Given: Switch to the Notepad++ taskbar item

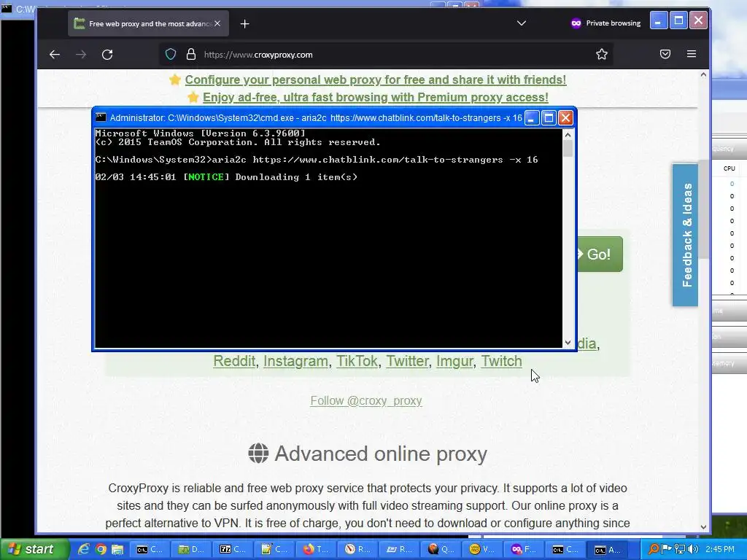Looking at the screenshot, I should [x=274, y=549].
